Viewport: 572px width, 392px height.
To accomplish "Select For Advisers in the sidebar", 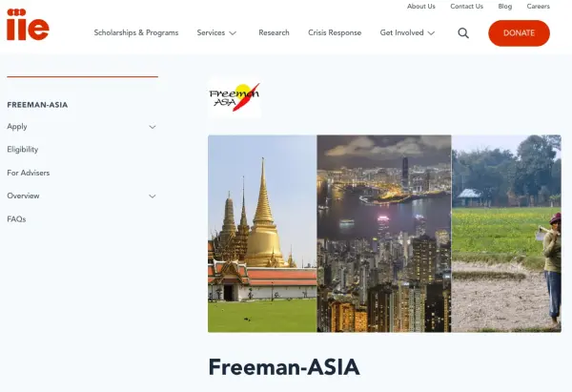I will click(x=29, y=173).
